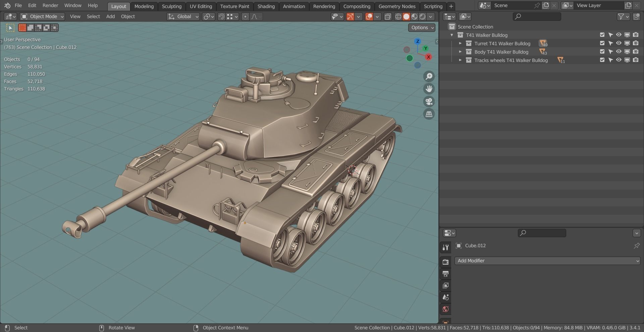This screenshot has height=332, width=644.
Task: Pin the Cube.012 properties panel
Action: (636, 246)
